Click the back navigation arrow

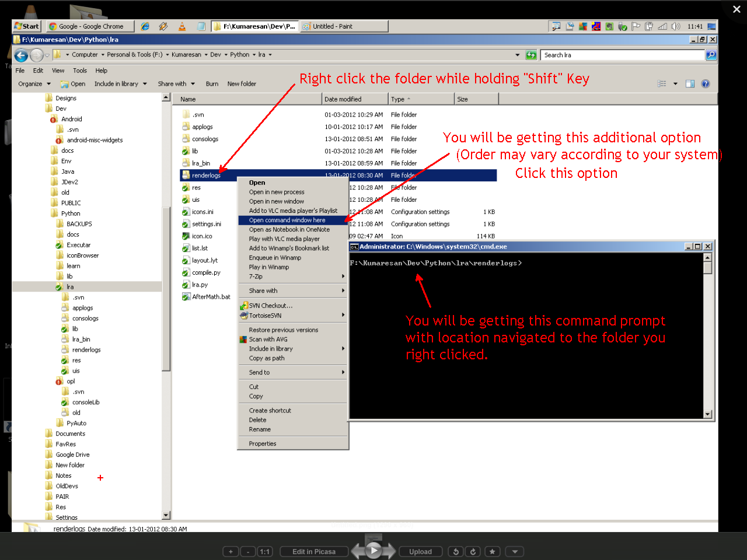click(x=21, y=55)
